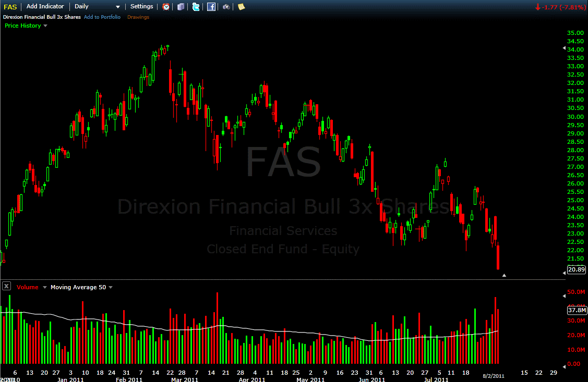This screenshot has width=588, height=382.
Task: Click the 8/2/2011 date label
Action: click(x=494, y=376)
